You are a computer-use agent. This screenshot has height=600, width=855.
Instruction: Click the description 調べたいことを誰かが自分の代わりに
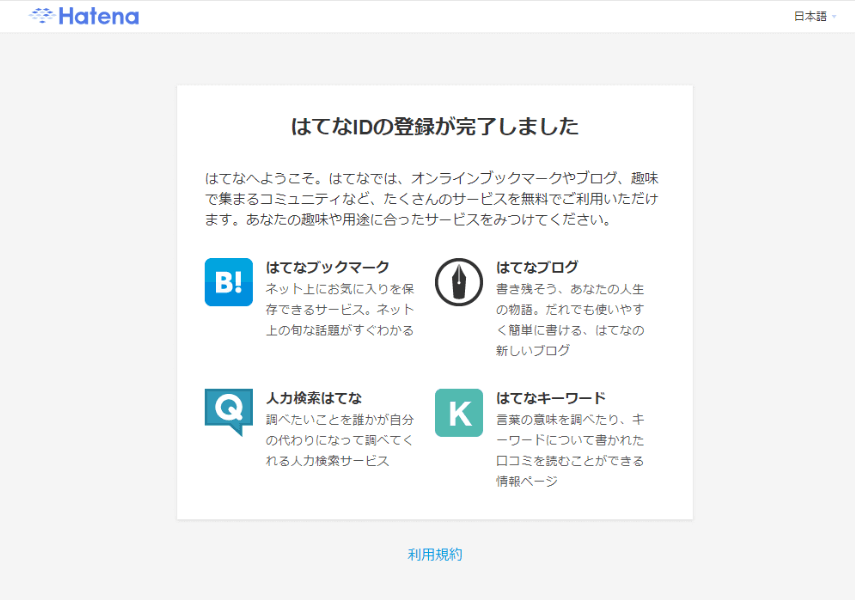click(340, 440)
